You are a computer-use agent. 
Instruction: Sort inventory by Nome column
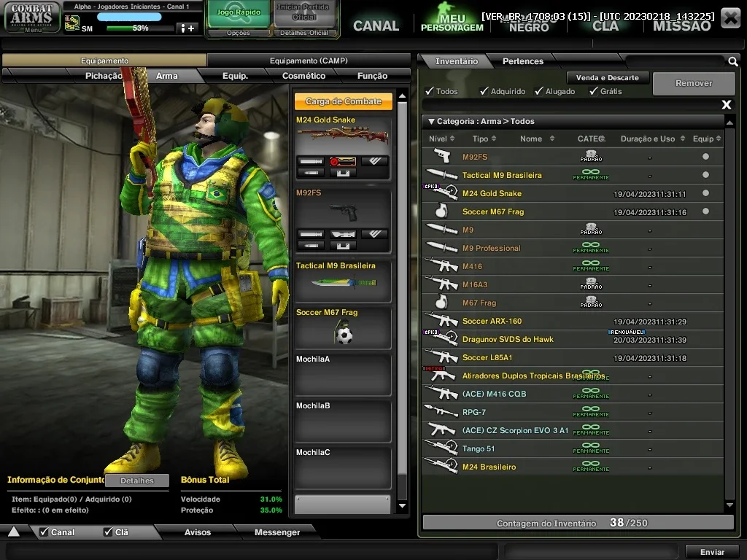(537, 139)
